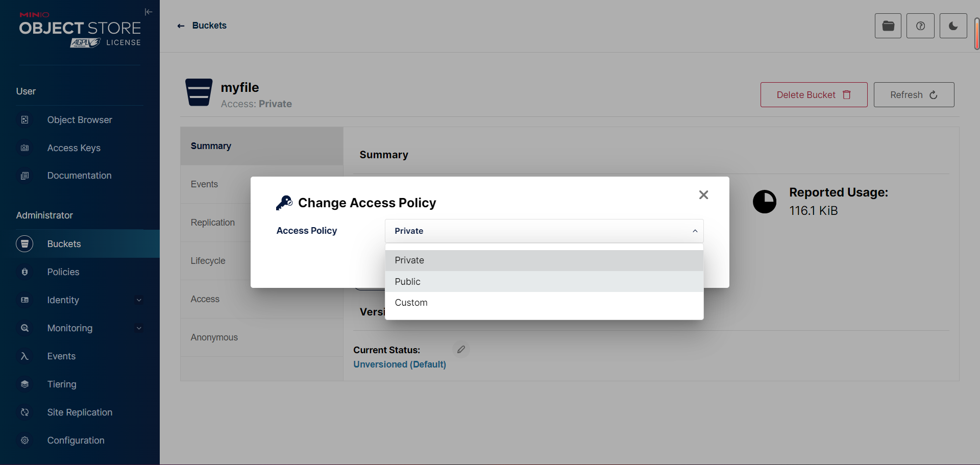Click the back arrow beside Buckets
This screenshot has height=465, width=980.
tap(181, 26)
